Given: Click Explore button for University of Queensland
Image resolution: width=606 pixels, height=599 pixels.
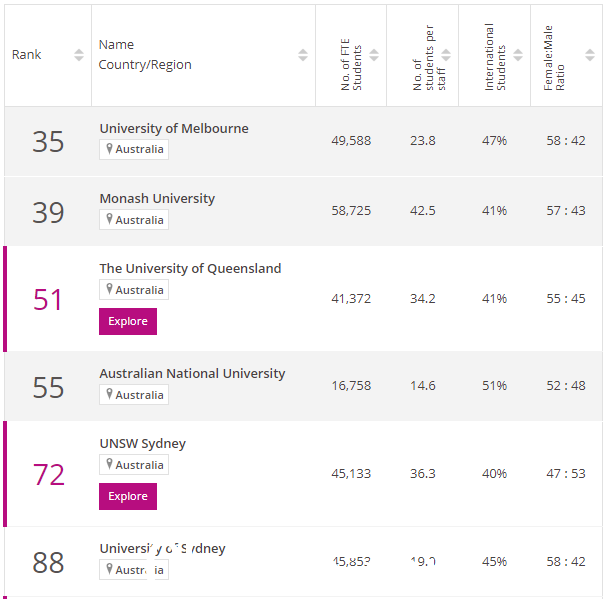Looking at the screenshot, I should (x=128, y=321).
